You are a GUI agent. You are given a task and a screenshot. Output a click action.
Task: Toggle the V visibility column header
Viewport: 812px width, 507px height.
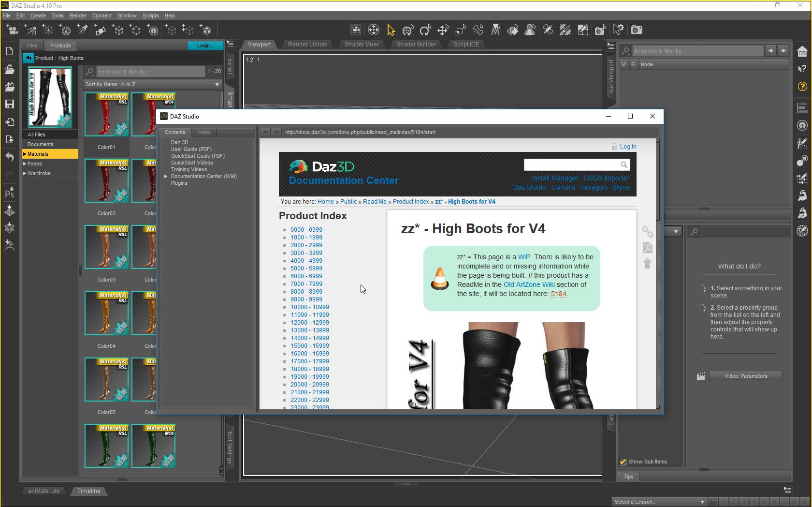(x=623, y=64)
